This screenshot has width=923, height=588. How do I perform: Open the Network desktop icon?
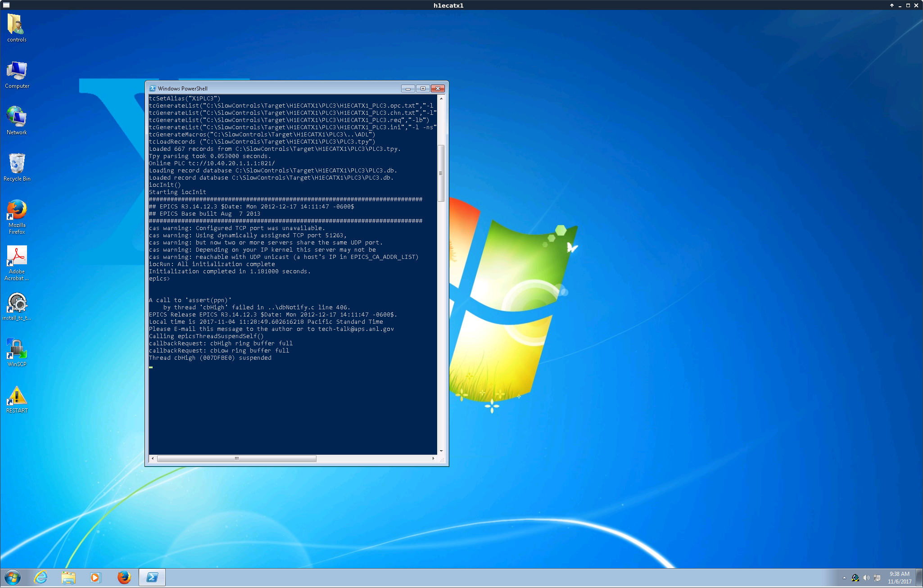pos(17,120)
